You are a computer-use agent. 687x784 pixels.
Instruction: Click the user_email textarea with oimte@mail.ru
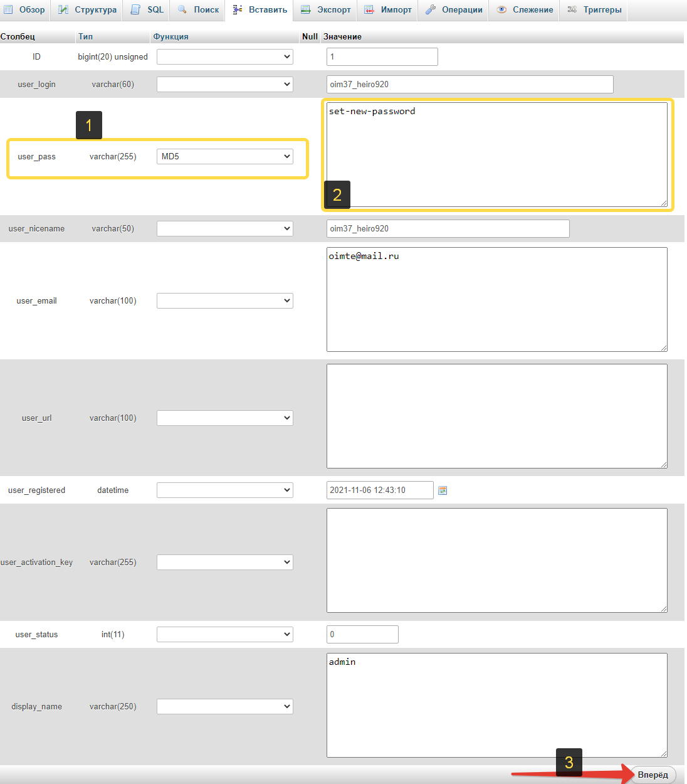click(x=497, y=299)
